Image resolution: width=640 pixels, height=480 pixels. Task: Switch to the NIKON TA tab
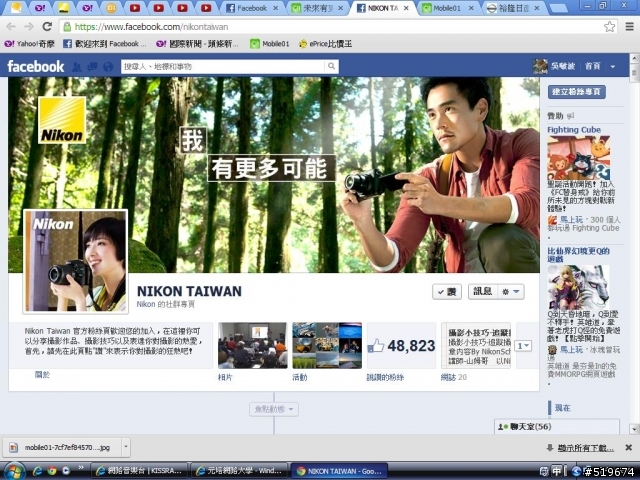click(382, 8)
